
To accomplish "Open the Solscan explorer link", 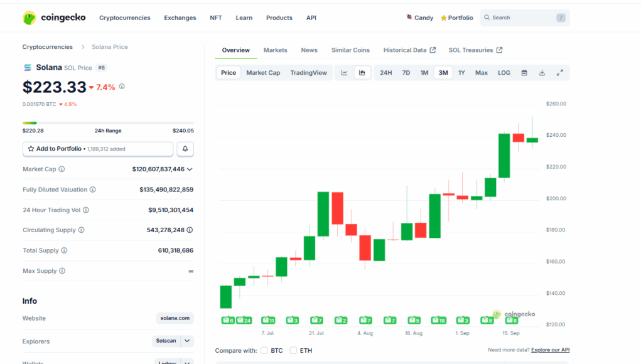I will tap(166, 341).
